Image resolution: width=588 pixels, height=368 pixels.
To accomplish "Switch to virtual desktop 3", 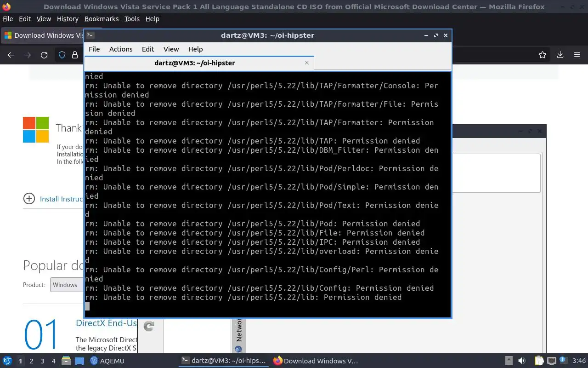I will (43, 361).
